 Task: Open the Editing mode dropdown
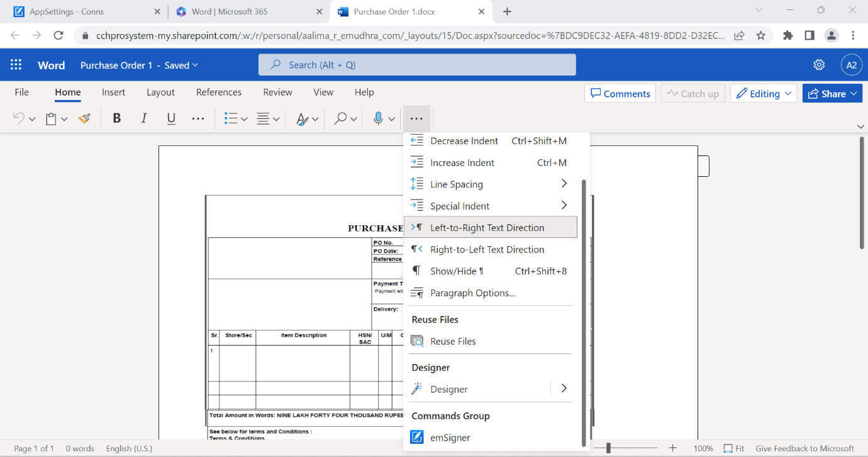764,93
